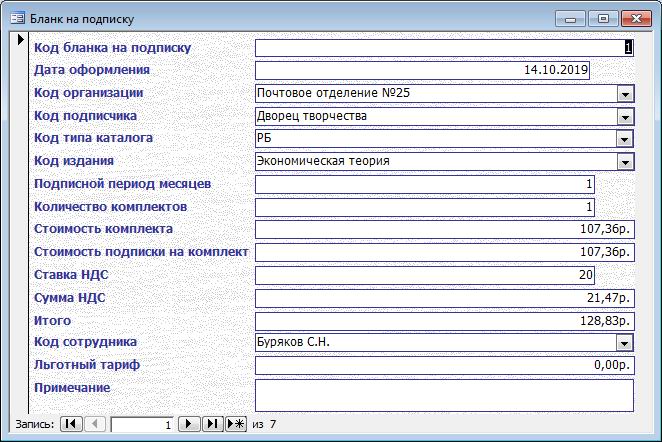Click the Дата оформления date field
662x442 pixels.
422,70
